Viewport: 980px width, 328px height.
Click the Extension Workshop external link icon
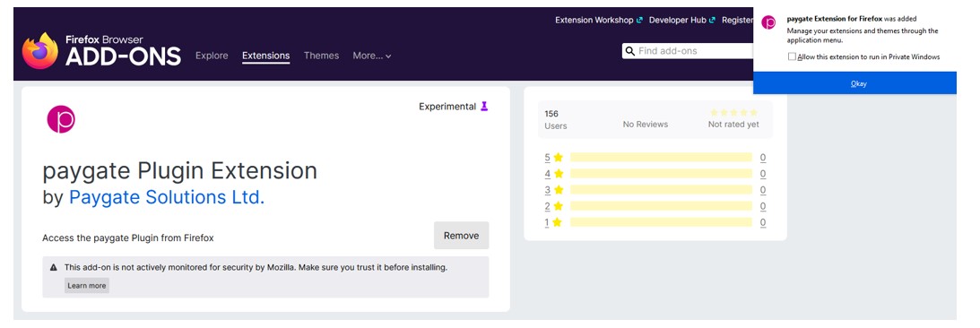(x=639, y=20)
